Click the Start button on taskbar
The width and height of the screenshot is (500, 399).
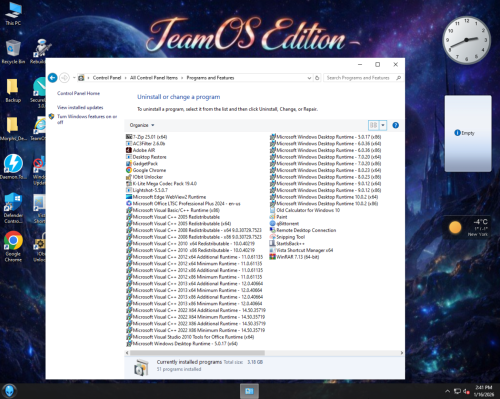tap(9, 391)
